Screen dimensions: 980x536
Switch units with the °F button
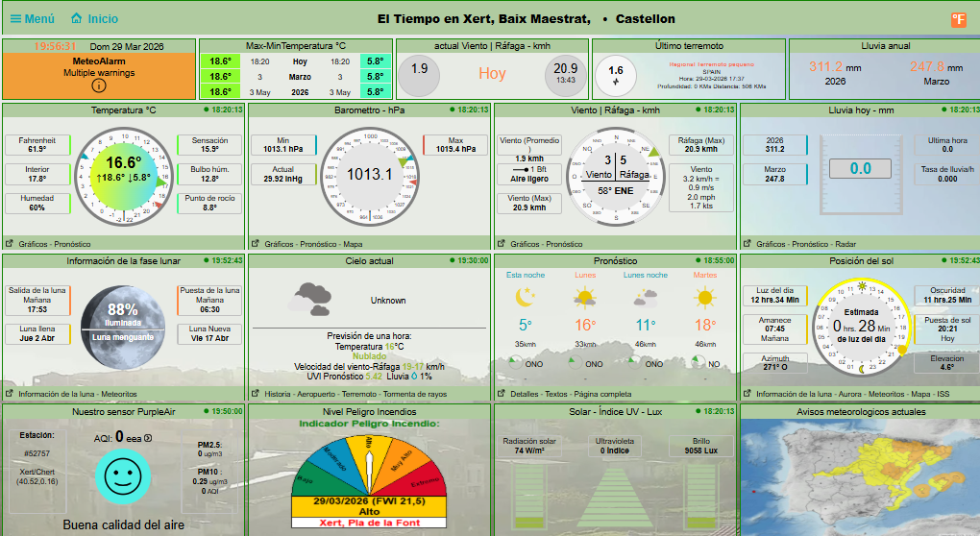click(x=958, y=19)
